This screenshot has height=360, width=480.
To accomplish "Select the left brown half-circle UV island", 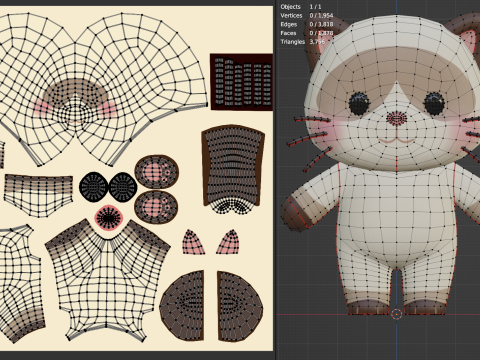I will 182,306.
